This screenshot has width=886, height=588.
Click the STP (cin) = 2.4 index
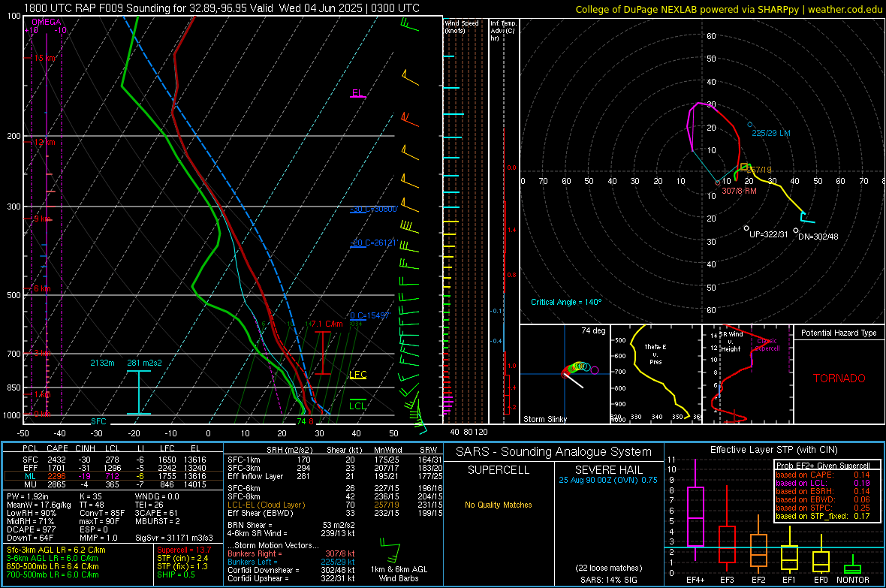click(182, 558)
